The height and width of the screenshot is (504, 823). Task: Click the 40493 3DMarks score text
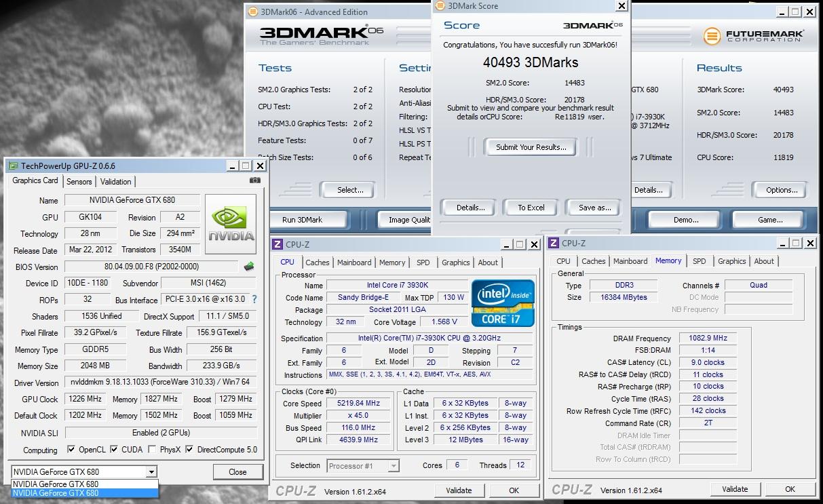pyautogui.click(x=531, y=62)
